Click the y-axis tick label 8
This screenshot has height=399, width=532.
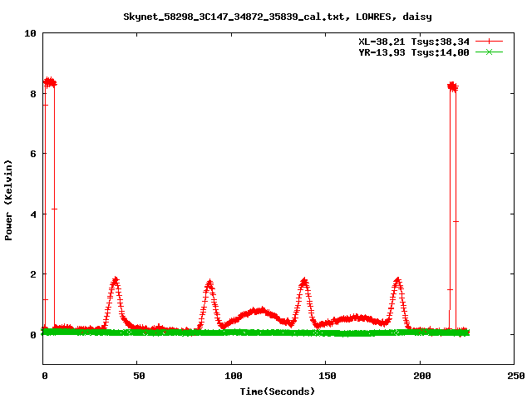point(33,94)
